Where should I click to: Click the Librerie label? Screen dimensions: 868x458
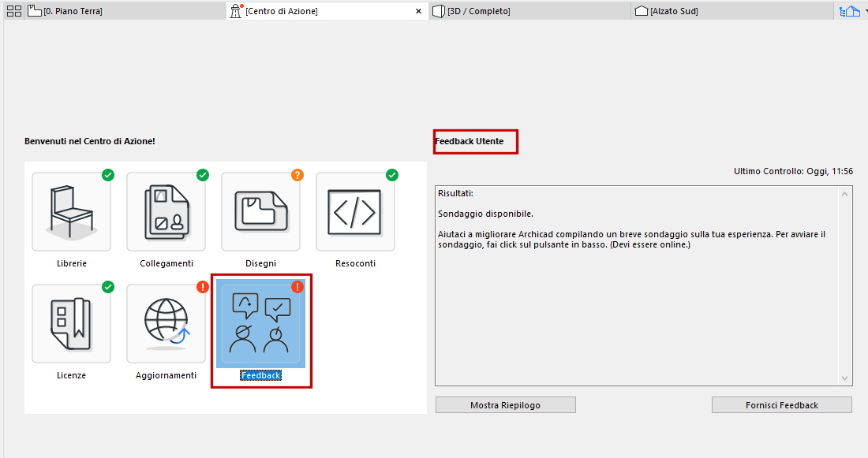click(x=71, y=263)
